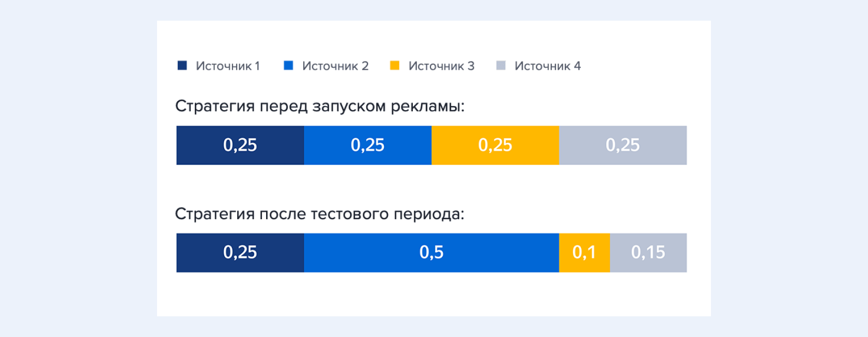
Task: Click the heading Стратегия после тестового периода
Action: tap(319, 213)
